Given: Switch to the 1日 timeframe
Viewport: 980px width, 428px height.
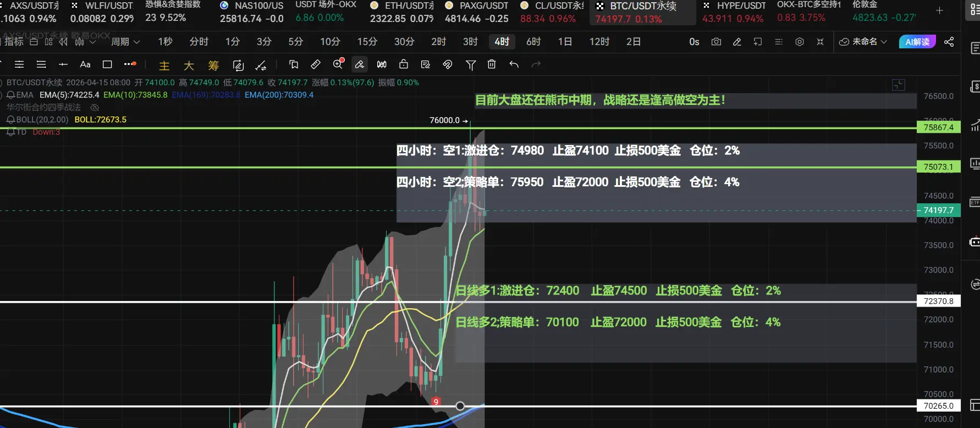Looking at the screenshot, I should (x=565, y=42).
